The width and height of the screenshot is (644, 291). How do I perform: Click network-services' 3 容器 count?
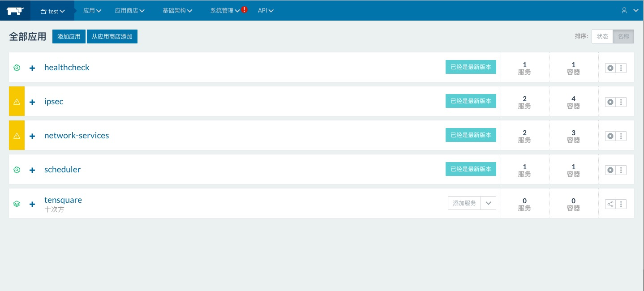pyautogui.click(x=573, y=136)
